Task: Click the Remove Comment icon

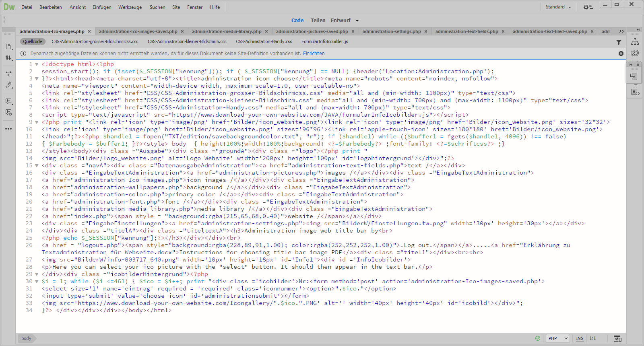Action: coord(8,112)
